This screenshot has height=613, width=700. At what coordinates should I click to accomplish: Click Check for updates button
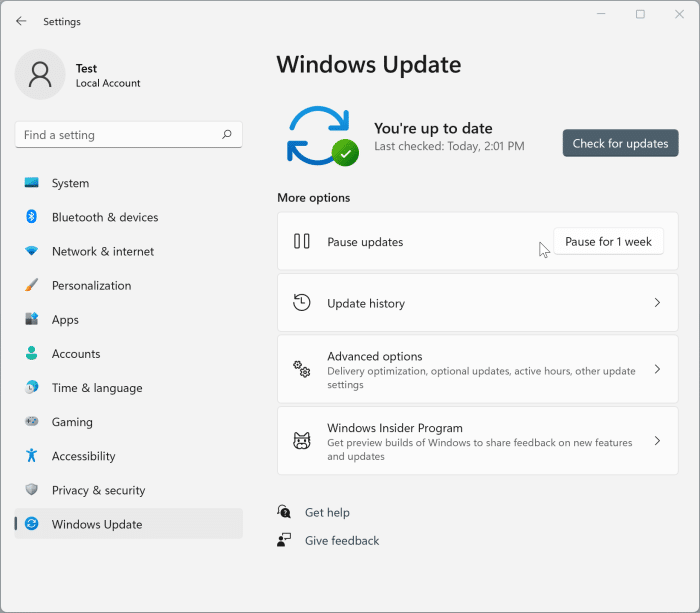click(x=621, y=143)
